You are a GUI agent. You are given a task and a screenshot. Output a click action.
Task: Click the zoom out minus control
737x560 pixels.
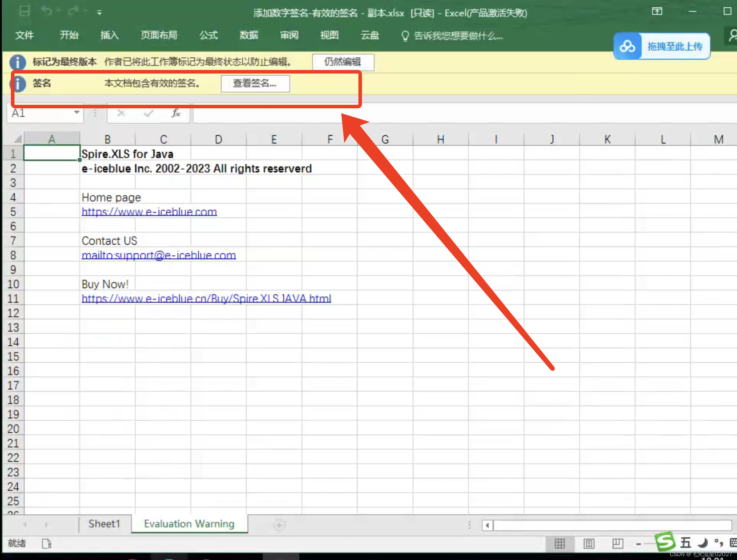[x=638, y=544]
